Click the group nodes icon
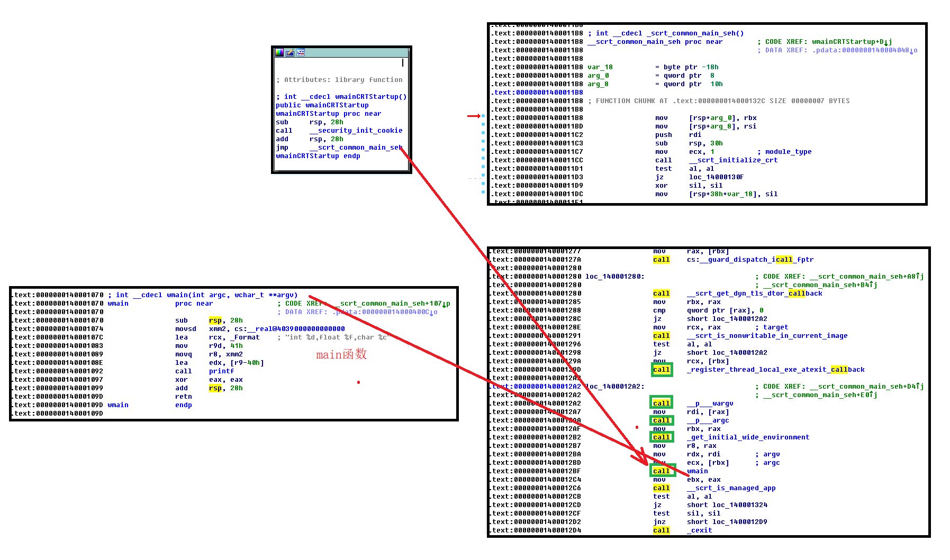The width and height of the screenshot is (950, 560). pyautogui.click(x=301, y=52)
